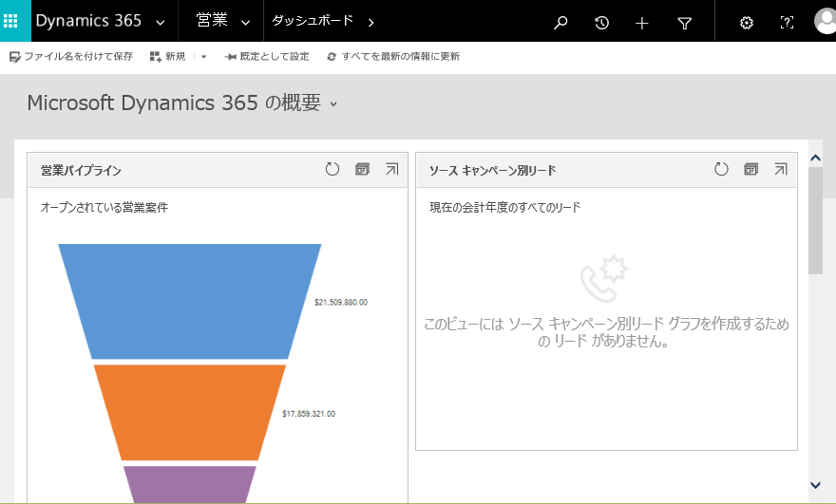This screenshot has height=504, width=836.
Task: Click 既定として設定 command
Action: 267,56
